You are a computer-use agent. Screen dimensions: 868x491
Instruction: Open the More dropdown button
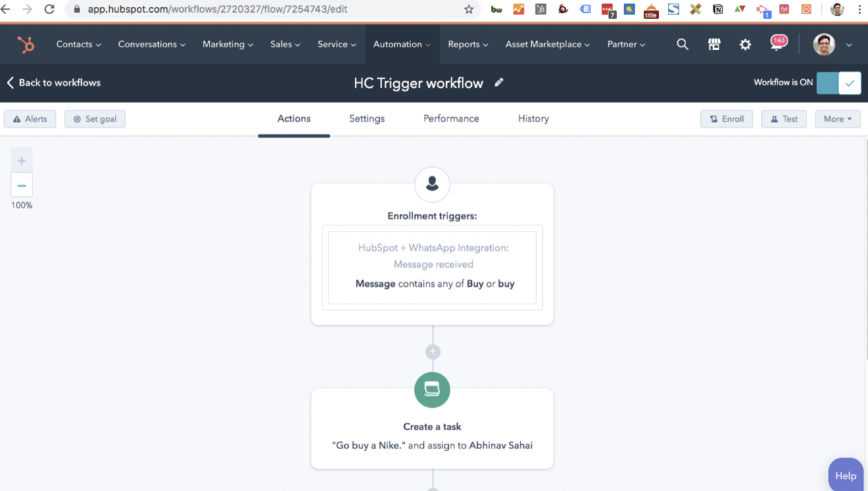click(838, 119)
